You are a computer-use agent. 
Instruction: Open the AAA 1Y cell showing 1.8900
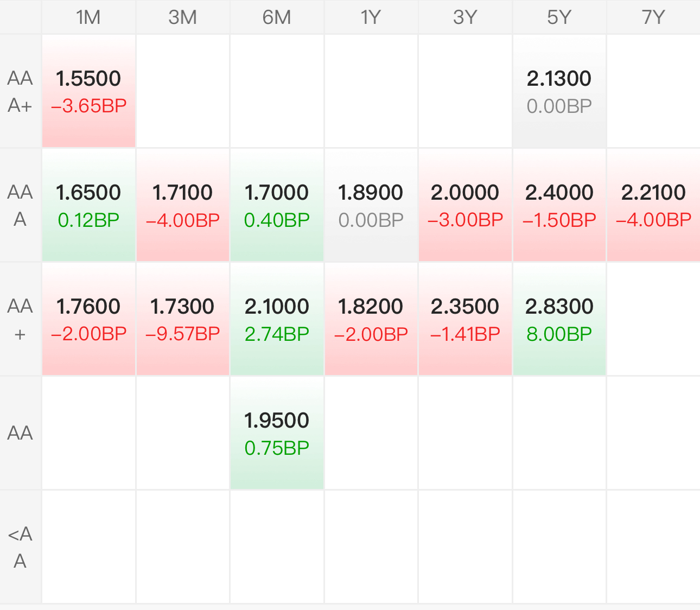click(x=371, y=205)
